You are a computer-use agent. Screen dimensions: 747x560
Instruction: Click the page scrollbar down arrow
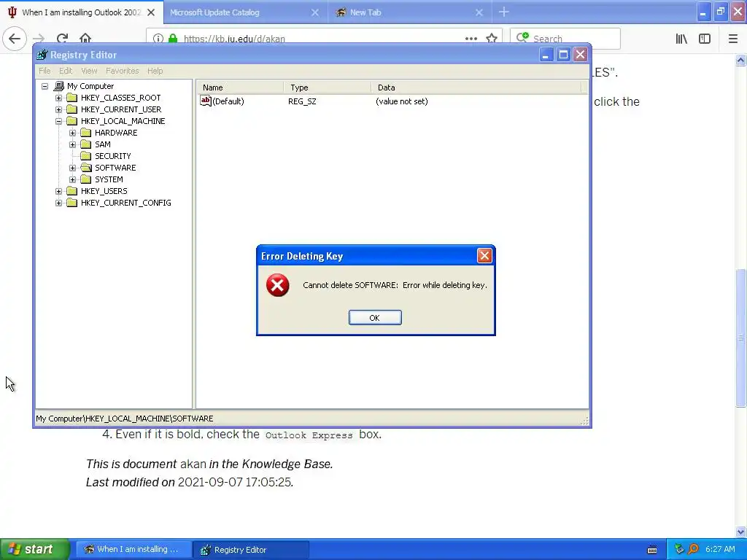[741, 532]
